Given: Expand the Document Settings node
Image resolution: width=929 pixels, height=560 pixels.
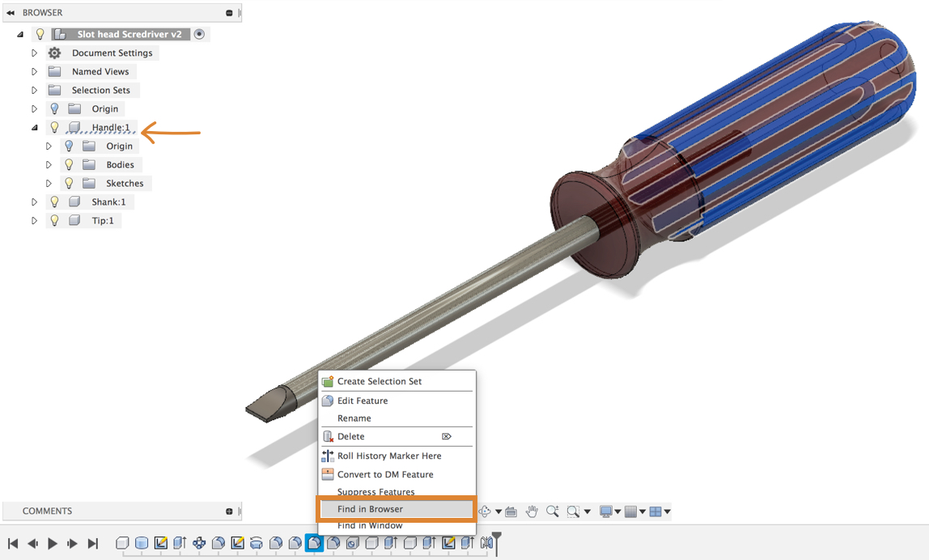Looking at the screenshot, I should tap(34, 53).
